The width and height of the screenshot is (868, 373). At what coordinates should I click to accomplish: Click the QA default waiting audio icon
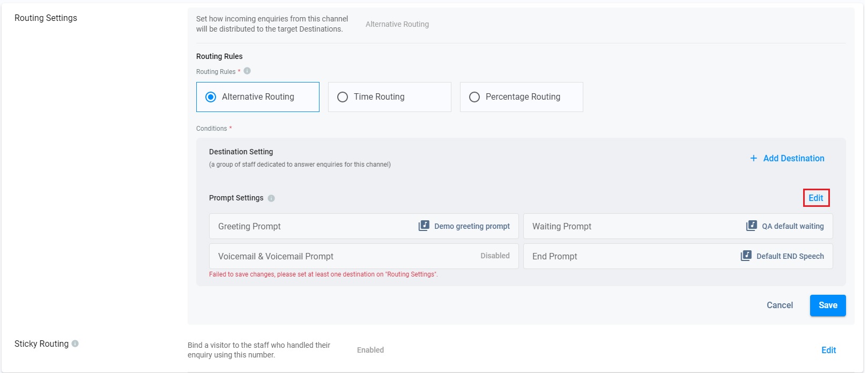[752, 226]
